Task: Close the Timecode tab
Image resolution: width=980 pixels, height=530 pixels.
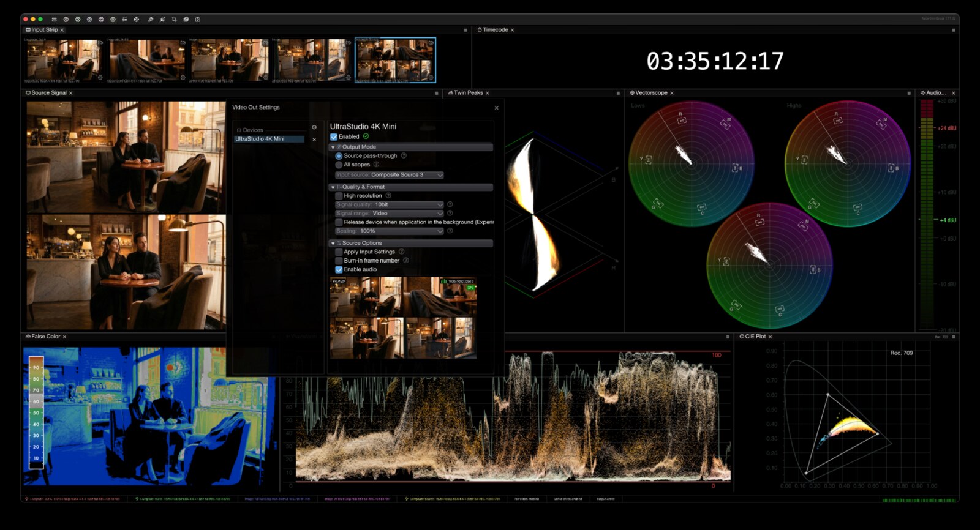Action: (512, 30)
